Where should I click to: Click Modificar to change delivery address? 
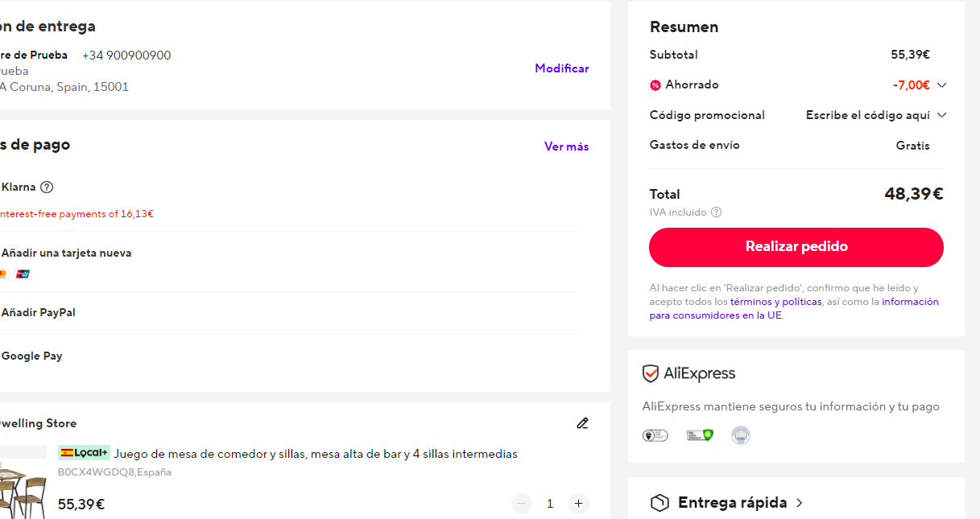tap(561, 68)
